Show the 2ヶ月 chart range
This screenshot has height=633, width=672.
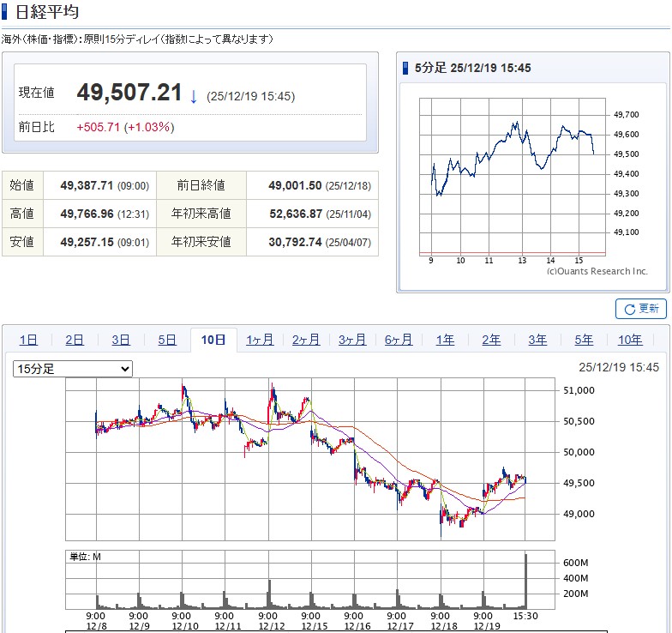click(306, 341)
